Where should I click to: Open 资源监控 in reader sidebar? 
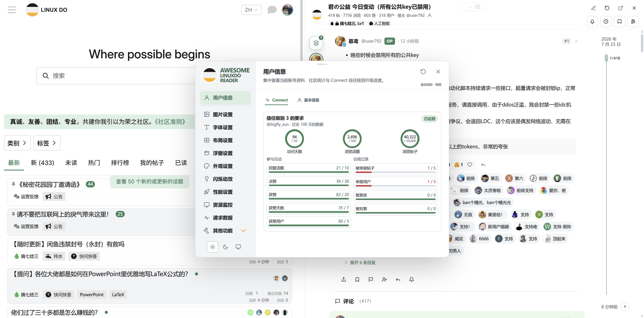tap(225, 205)
